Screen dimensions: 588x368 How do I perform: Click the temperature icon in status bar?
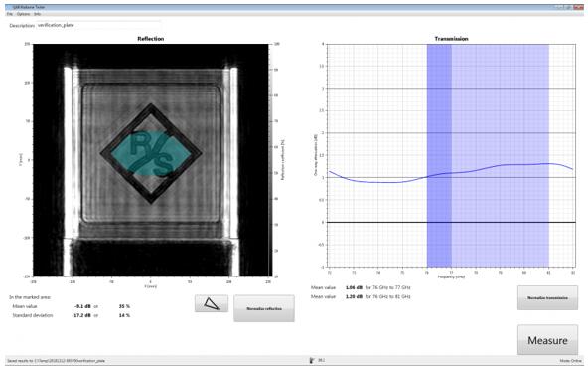(312, 360)
